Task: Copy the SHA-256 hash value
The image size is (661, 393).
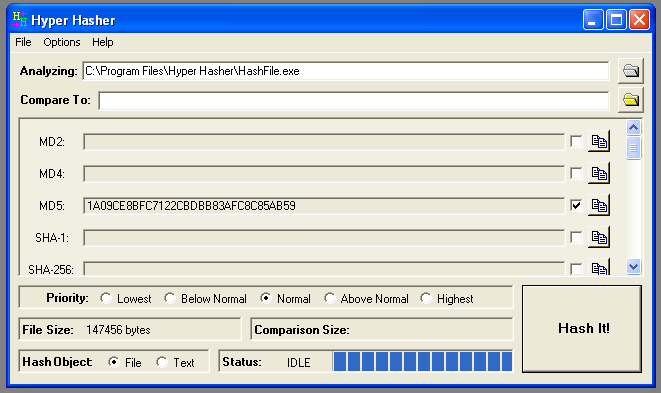Action: [x=599, y=267]
